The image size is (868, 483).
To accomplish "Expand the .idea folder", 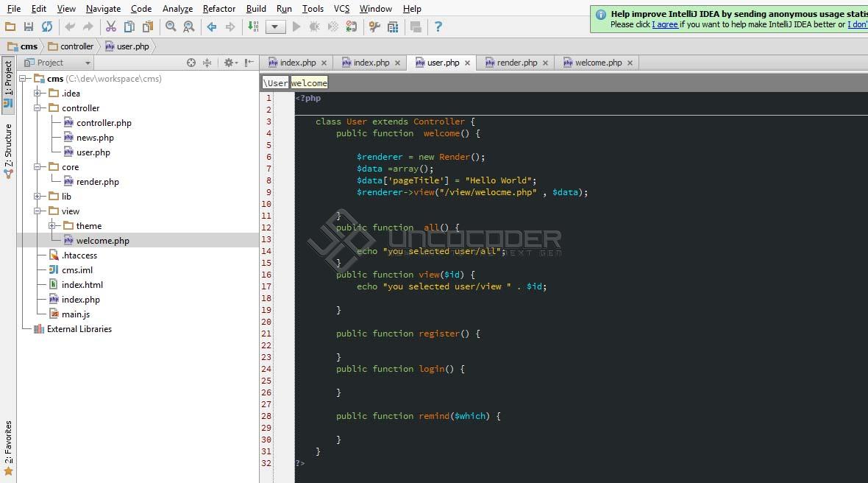I will tap(38, 93).
